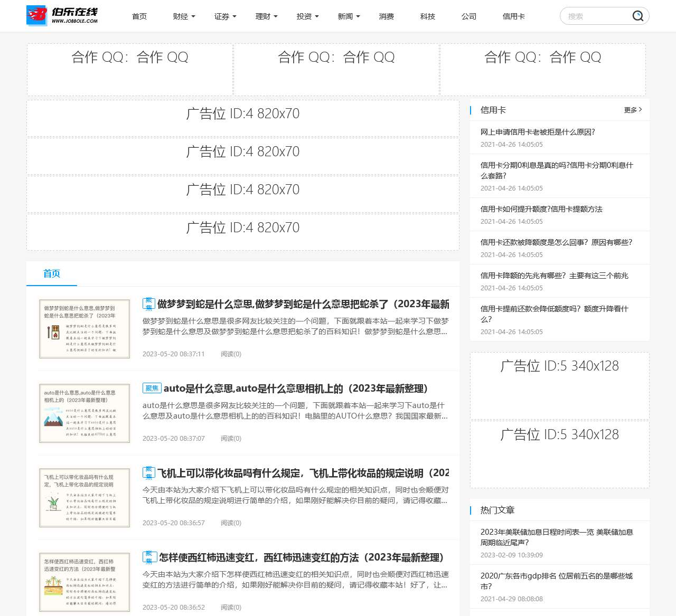Image resolution: width=676 pixels, height=616 pixels.
Task: Expand the 新闻 dropdown menu
Action: point(349,16)
